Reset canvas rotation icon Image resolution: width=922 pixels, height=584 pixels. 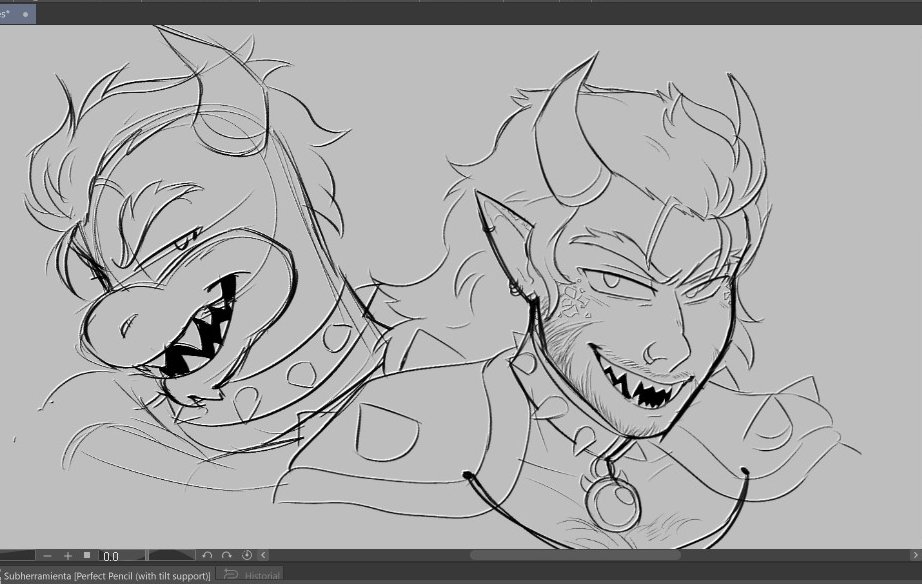pos(247,555)
